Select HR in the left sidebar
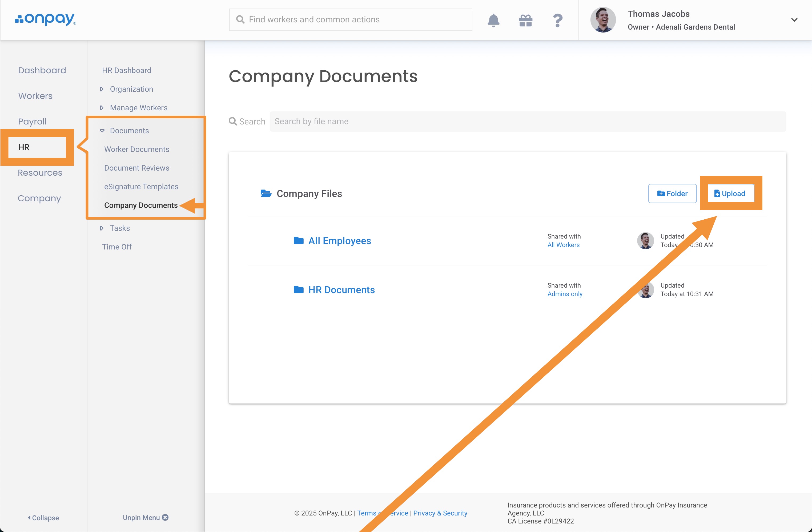Image resolution: width=812 pixels, height=532 pixels. (24, 147)
